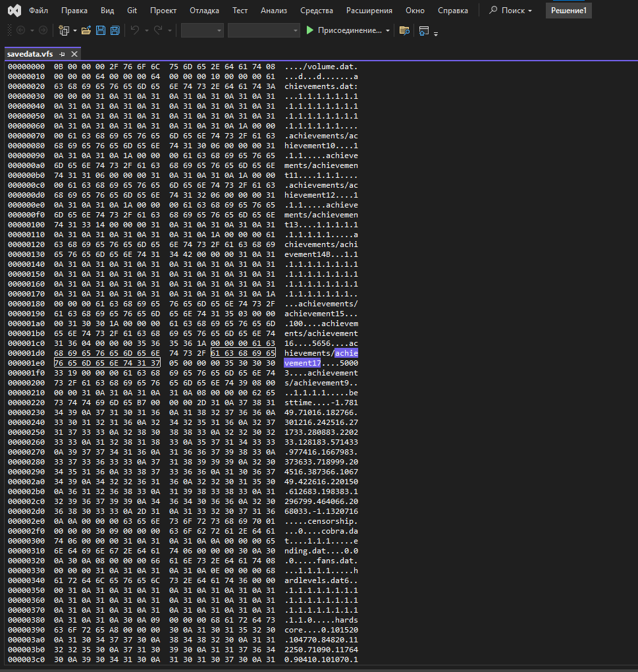Expand the Redo history dropdown arrow
This screenshot has width=638, height=672.
click(x=170, y=31)
